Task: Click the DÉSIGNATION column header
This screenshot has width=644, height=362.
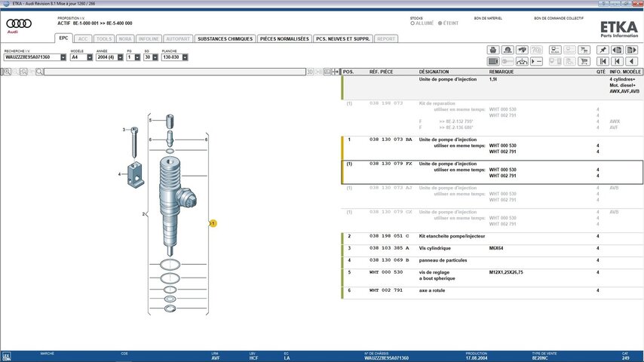Action: 434,72
